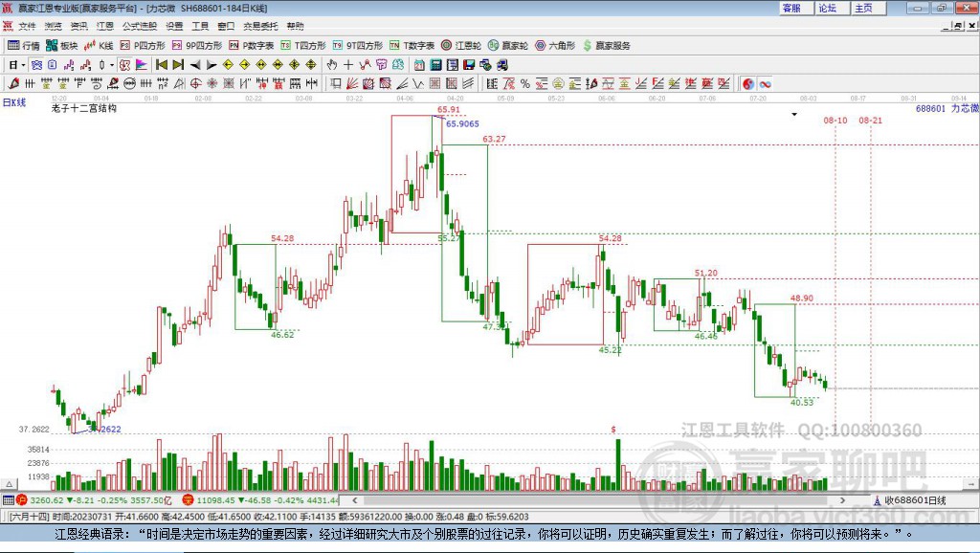Image resolution: width=980 pixels, height=553 pixels.
Task: Move chart right with black right arrow
Action: point(212,65)
